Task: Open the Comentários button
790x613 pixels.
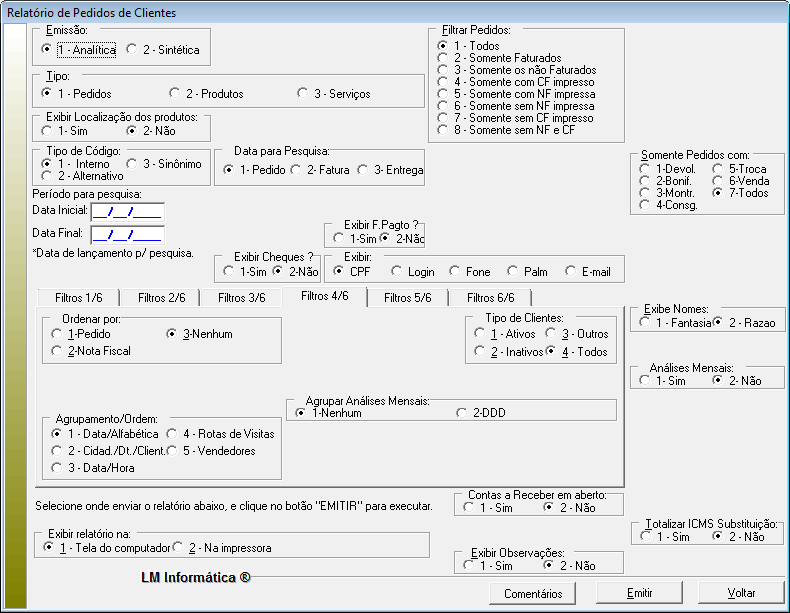Action: pos(533,593)
